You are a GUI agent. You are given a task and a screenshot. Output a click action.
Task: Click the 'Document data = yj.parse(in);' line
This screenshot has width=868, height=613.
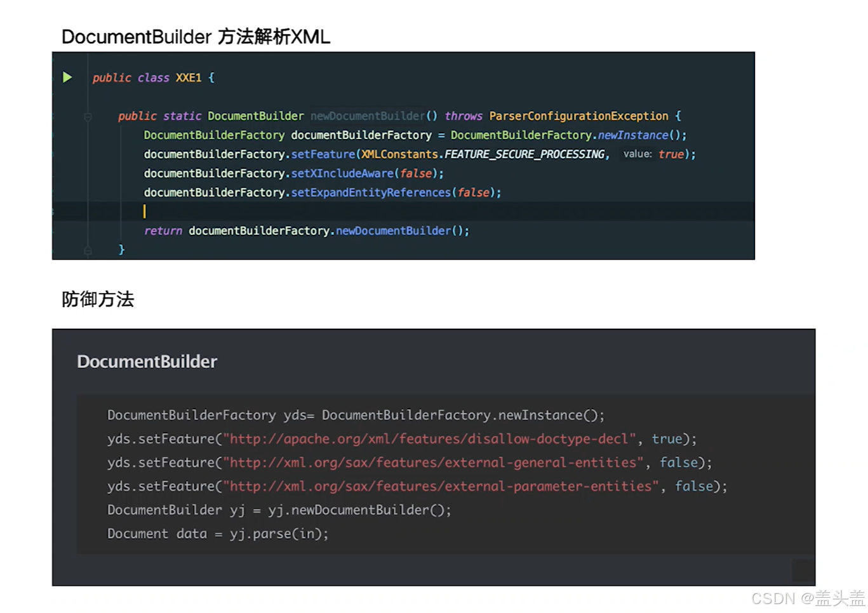pos(218,534)
